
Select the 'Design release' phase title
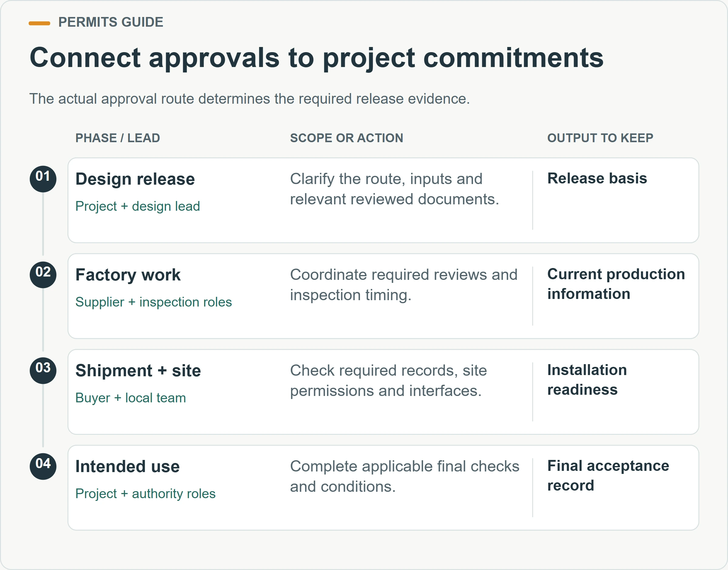[x=135, y=179]
